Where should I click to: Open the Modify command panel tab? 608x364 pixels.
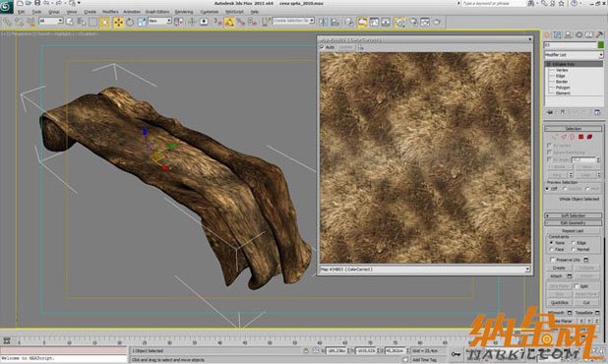558,35
